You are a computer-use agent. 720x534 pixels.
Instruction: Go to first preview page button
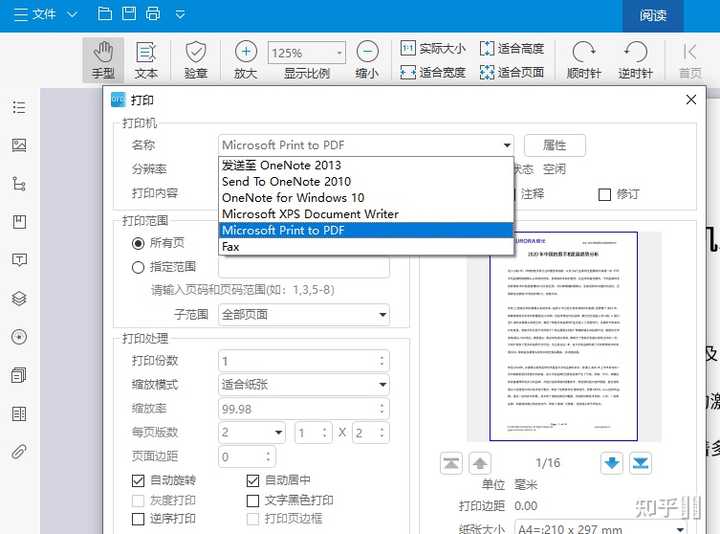tap(451, 463)
